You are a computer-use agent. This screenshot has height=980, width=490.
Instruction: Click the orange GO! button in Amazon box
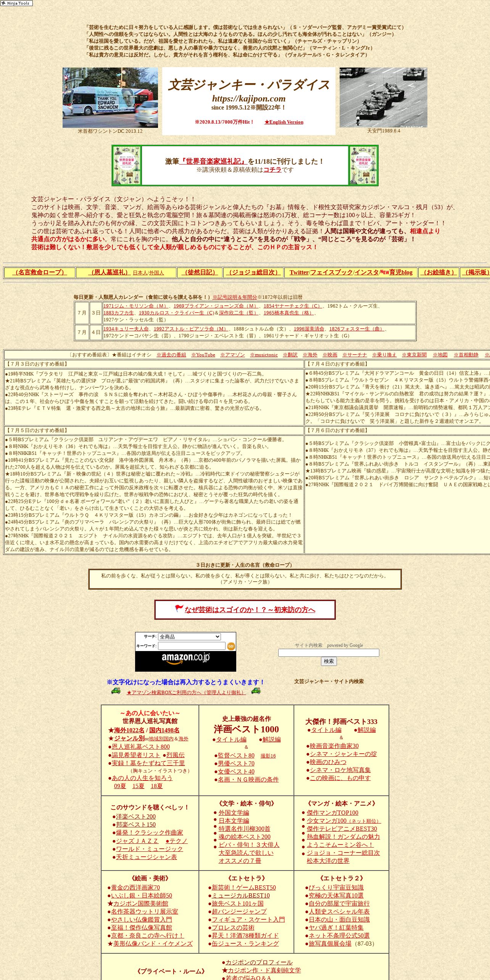click(x=231, y=646)
